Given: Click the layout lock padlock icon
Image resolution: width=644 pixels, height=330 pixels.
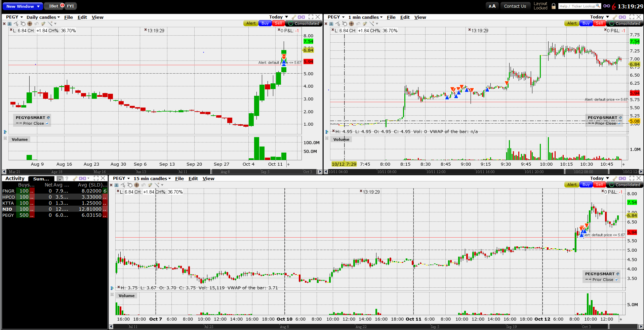Looking at the screenshot, I should coord(554,6).
